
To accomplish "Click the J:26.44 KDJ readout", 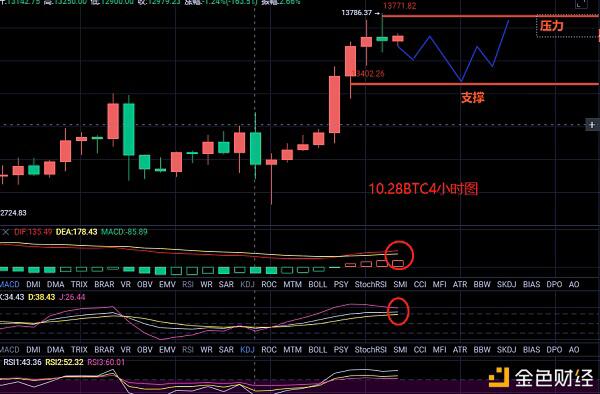I will tap(72, 297).
